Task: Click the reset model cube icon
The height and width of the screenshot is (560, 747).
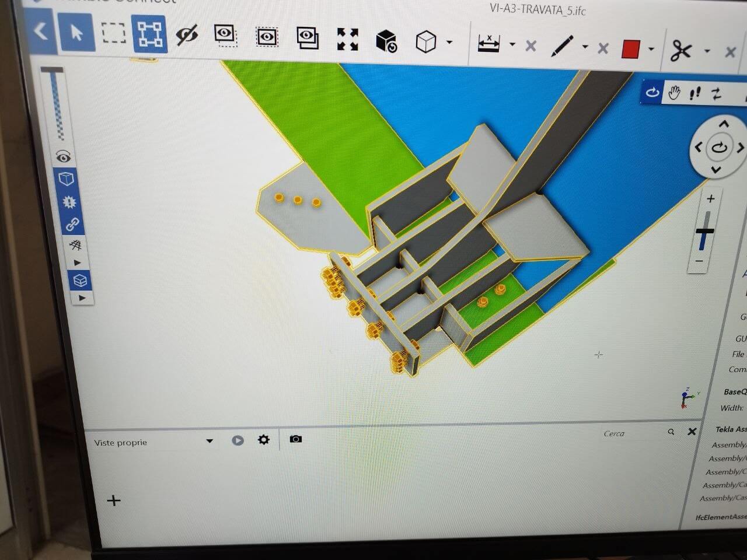Action: (386, 41)
